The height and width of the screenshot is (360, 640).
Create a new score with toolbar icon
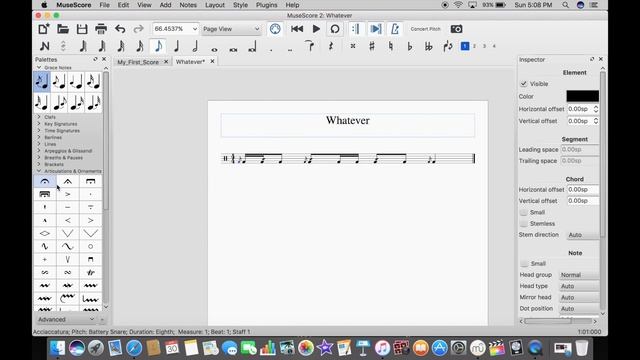[x=44, y=29]
